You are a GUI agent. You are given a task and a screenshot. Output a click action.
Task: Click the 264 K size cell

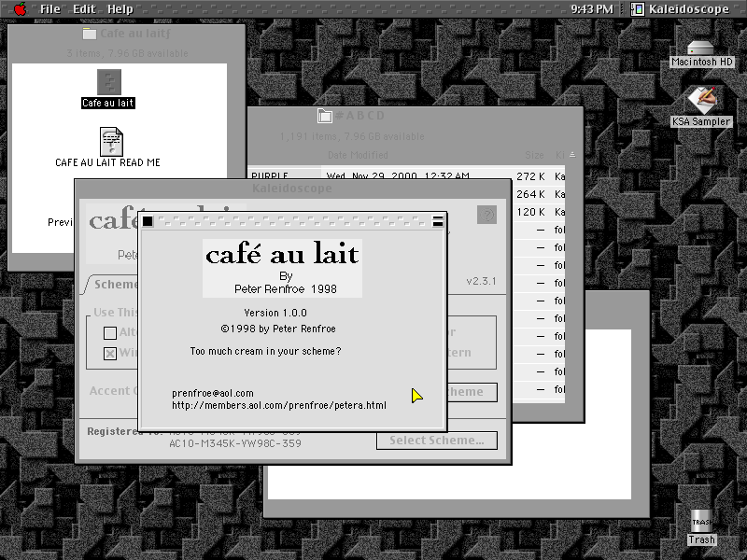(530, 194)
